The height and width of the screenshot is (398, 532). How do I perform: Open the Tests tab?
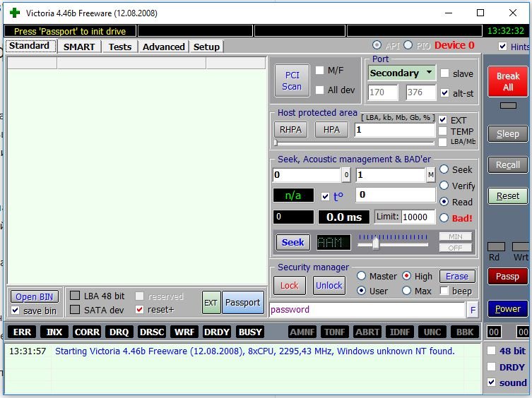click(x=120, y=47)
